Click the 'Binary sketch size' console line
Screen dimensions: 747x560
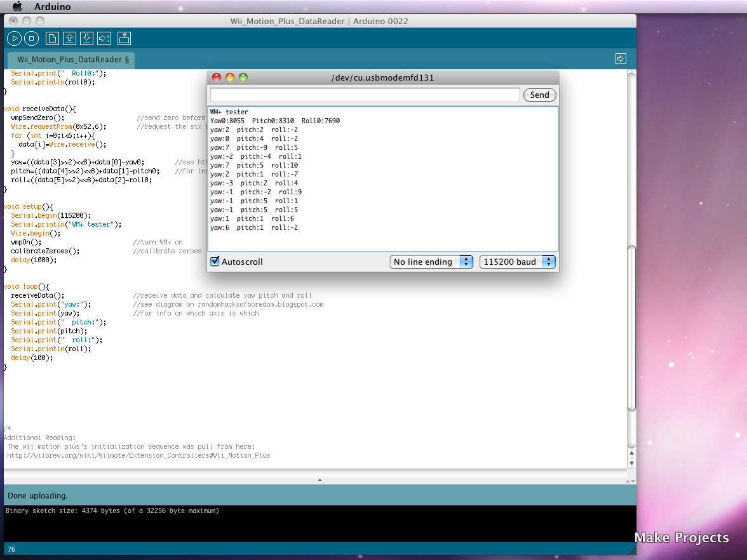[x=112, y=510]
